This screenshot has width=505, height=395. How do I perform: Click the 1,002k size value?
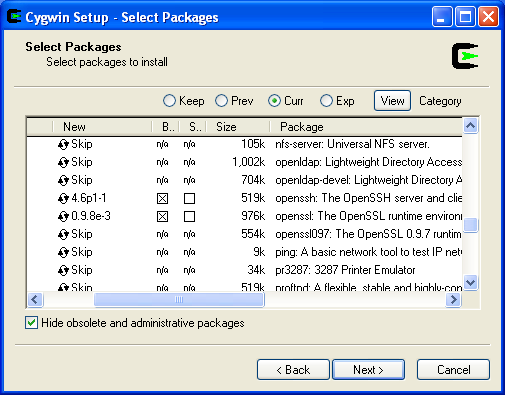249,162
